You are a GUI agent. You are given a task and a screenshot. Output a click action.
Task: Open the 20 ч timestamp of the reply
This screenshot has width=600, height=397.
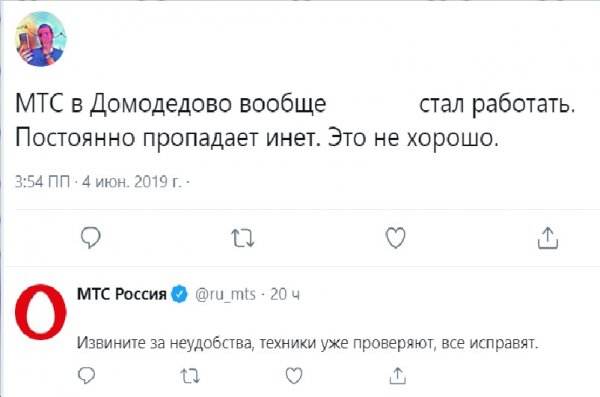click(x=285, y=294)
